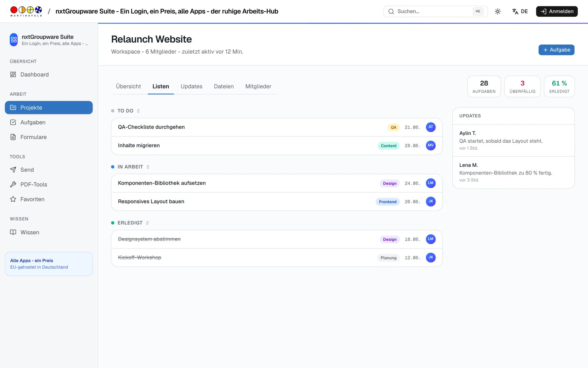Click the AT avatar on QA-Checkliste
This screenshot has height=368, width=588.
tap(431, 127)
